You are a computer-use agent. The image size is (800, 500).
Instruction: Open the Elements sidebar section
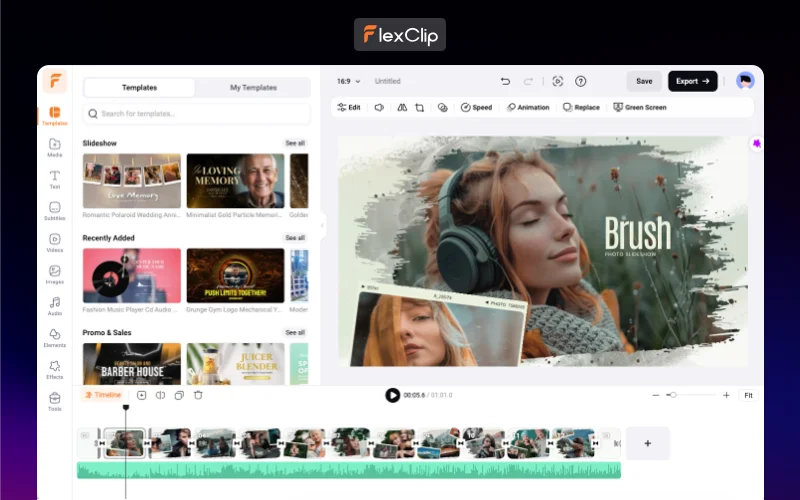[55, 338]
